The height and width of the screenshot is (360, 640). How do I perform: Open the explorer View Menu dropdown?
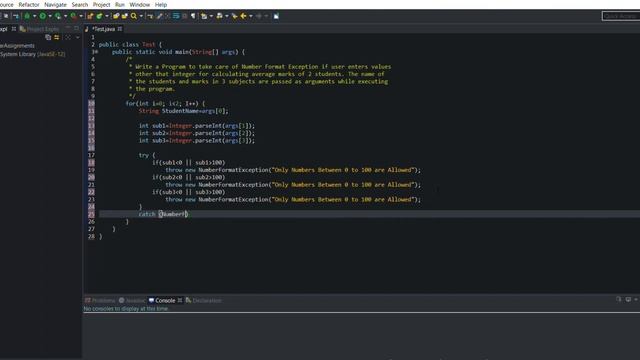[78, 37]
